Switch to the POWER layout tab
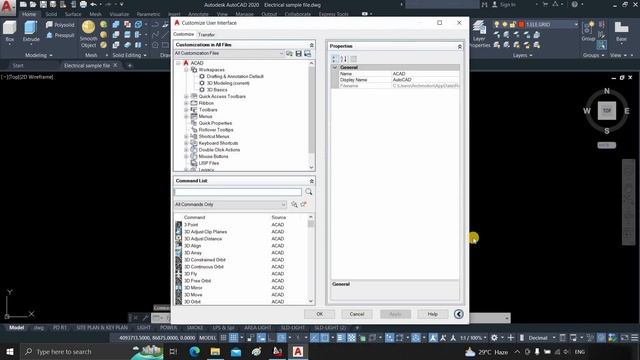The width and height of the screenshot is (640, 360). [x=169, y=327]
